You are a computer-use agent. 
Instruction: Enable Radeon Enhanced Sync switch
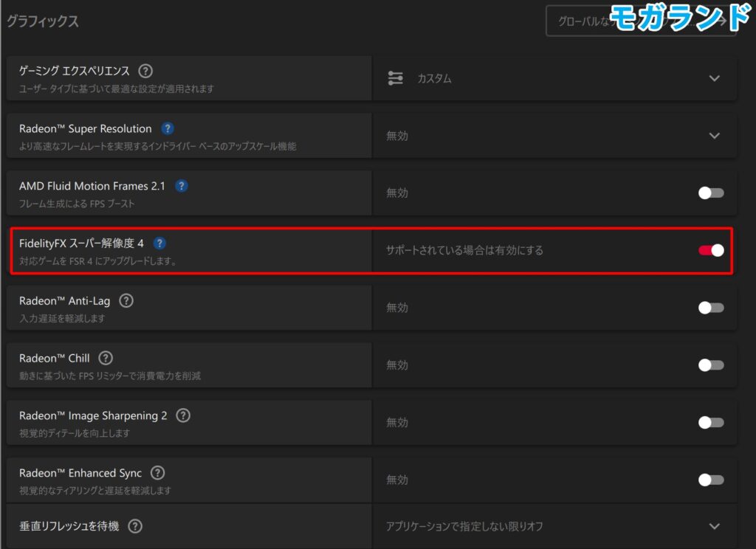point(711,480)
